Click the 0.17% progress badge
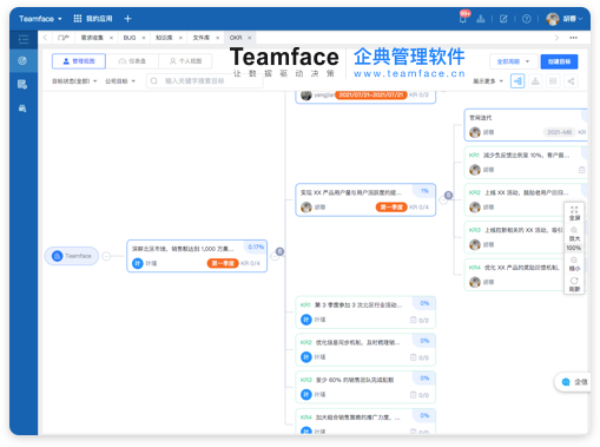The width and height of the screenshot is (600, 447). click(x=256, y=247)
